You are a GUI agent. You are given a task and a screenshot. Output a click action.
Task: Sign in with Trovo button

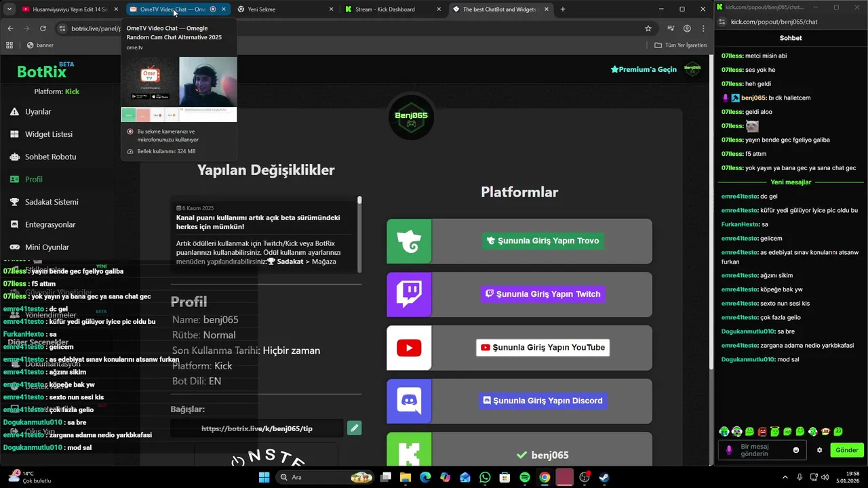tap(542, 241)
